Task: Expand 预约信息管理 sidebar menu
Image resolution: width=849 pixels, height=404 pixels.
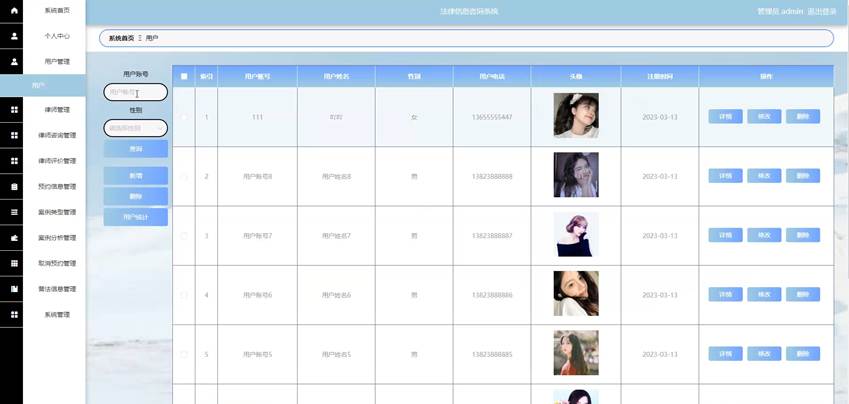Action: [57, 186]
